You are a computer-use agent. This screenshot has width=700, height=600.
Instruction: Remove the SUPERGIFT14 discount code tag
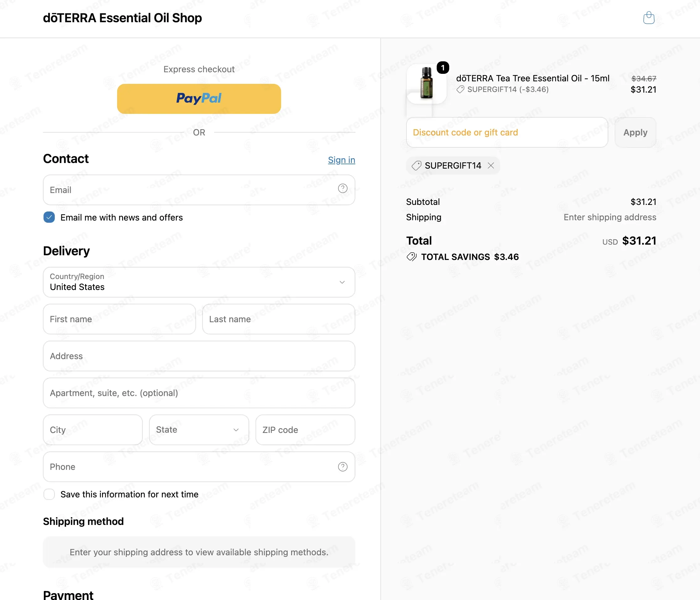click(491, 165)
